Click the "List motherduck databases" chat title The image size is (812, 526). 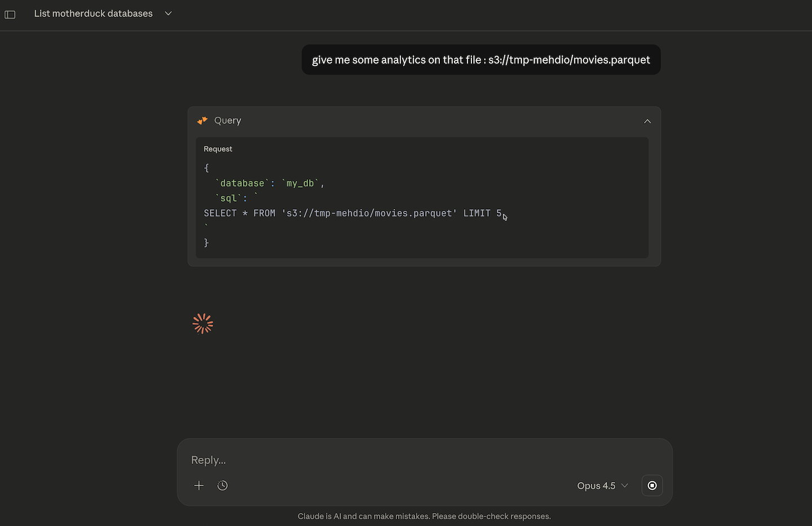(93, 14)
